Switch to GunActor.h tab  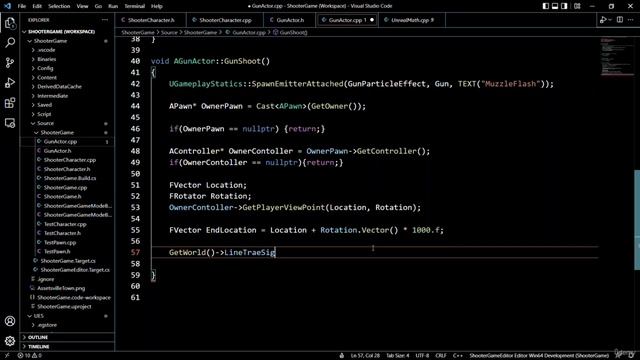click(x=290, y=20)
